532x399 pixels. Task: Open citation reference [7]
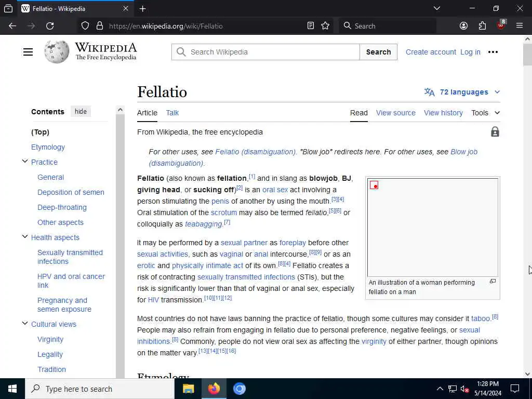click(x=227, y=222)
